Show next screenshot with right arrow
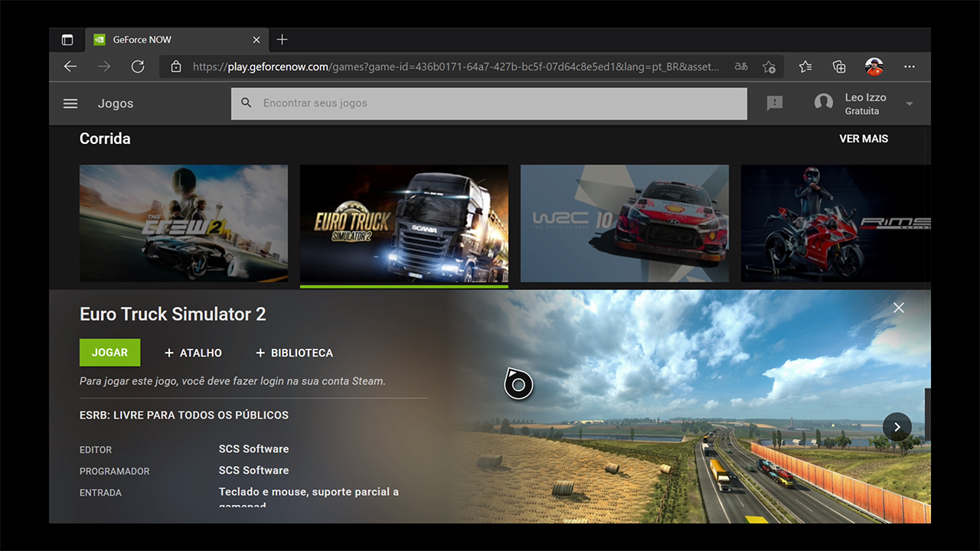This screenshot has width=980, height=551. 897,426
